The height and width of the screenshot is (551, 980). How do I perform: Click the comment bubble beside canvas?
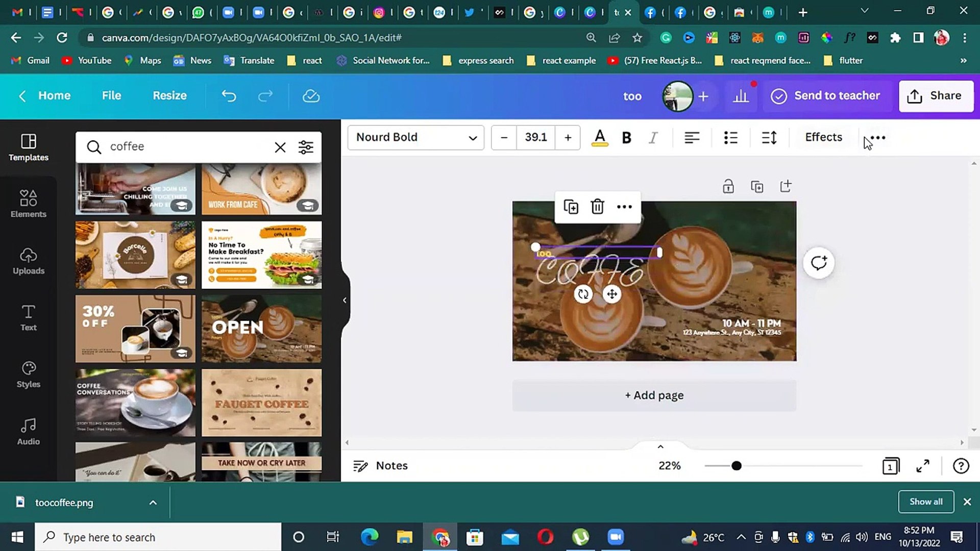pos(819,263)
